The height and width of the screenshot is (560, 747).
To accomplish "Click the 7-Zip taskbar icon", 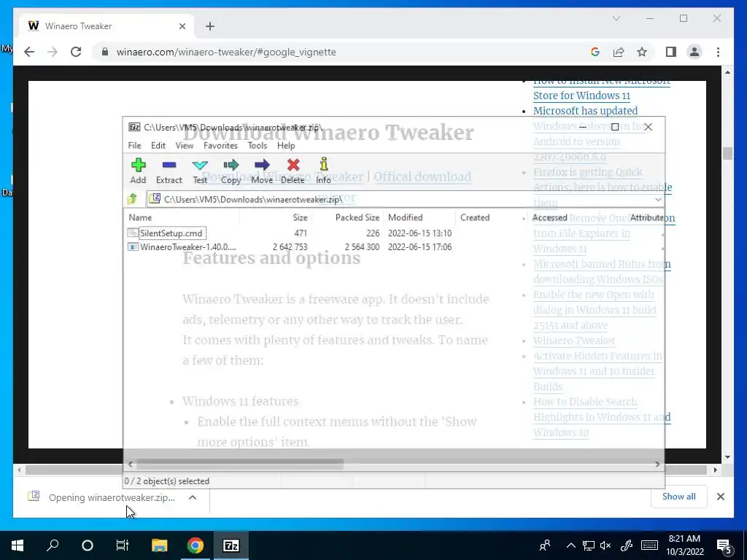I will (x=231, y=545).
